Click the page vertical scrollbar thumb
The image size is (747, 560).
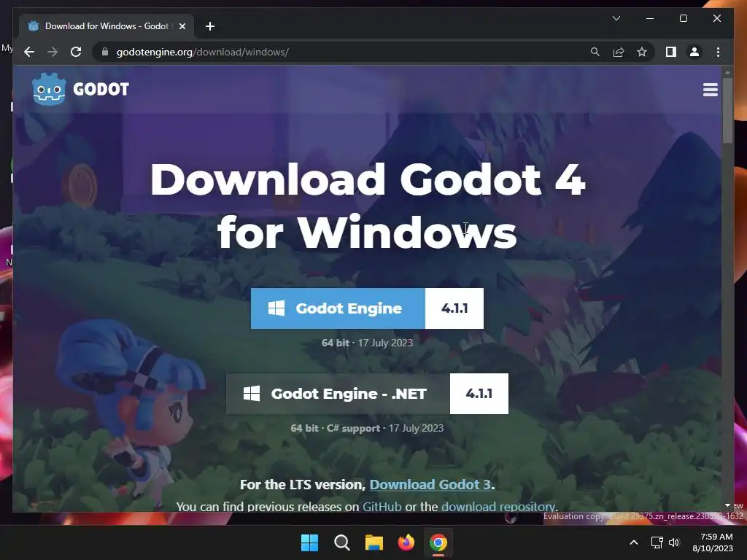pos(727,109)
